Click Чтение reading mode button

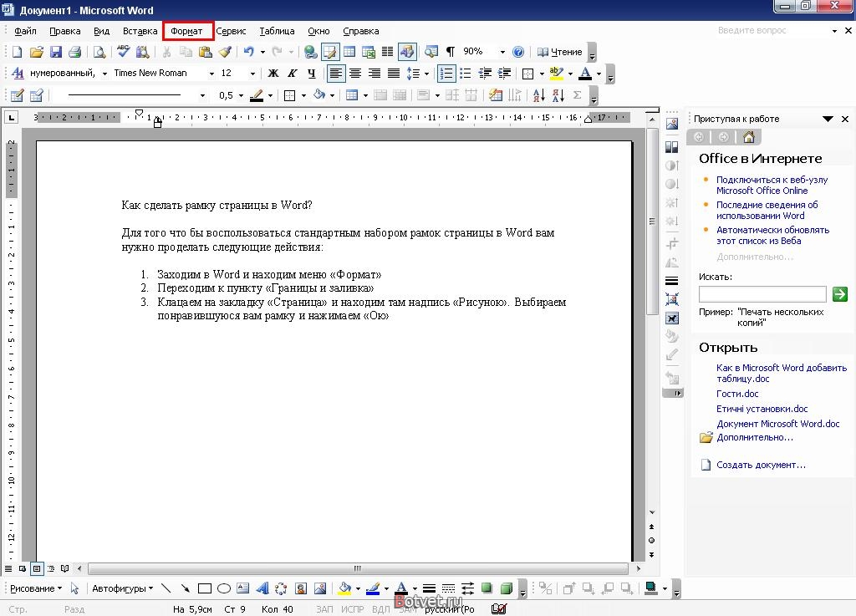point(559,52)
